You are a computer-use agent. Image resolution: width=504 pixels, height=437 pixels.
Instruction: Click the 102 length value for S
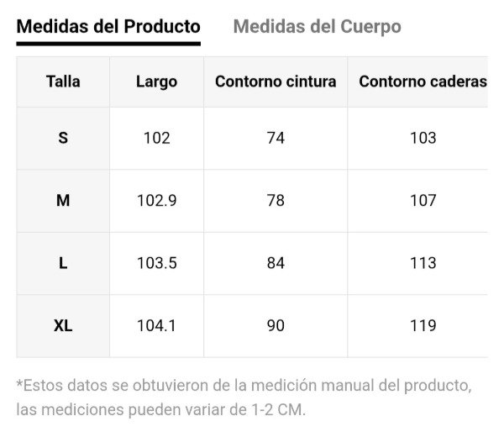pos(156,138)
